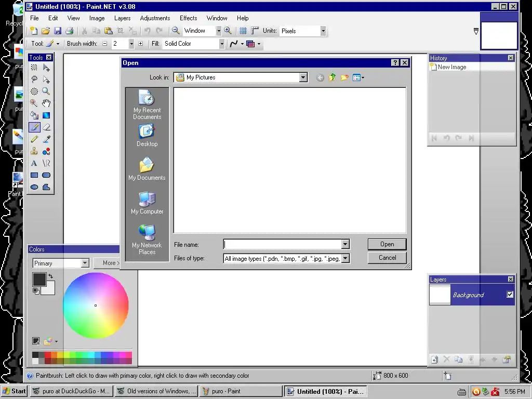Image resolution: width=532 pixels, height=399 pixels.
Task: Open the Fill Solid Color dropdown
Action: point(221,44)
